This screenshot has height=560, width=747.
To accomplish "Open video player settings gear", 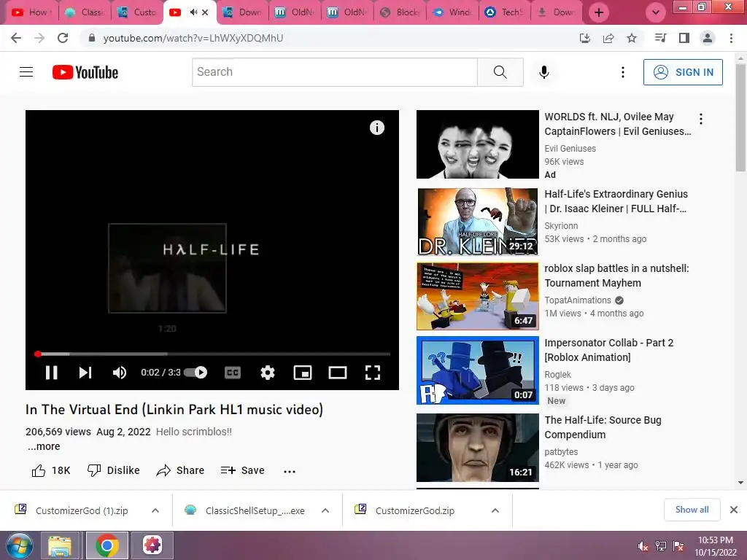I will 267,373.
